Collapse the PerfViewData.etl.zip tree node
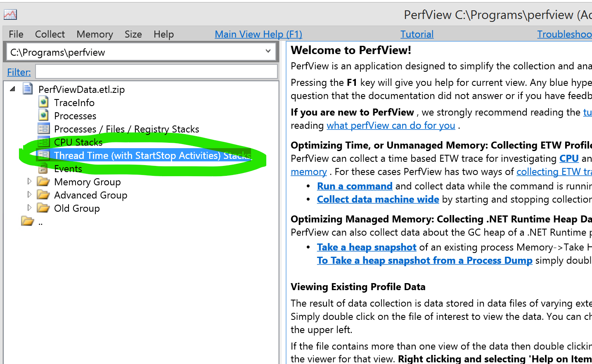The height and width of the screenshot is (364, 592). [13, 89]
